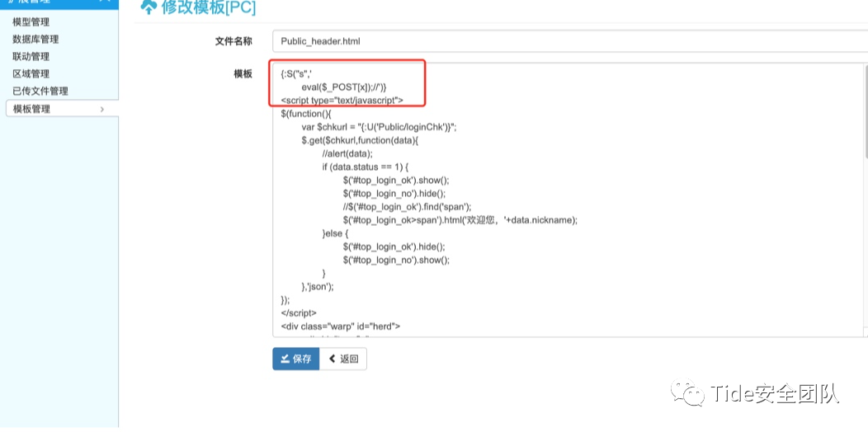
Task: Click the 欢迎您 nickname html line
Action: click(x=460, y=220)
